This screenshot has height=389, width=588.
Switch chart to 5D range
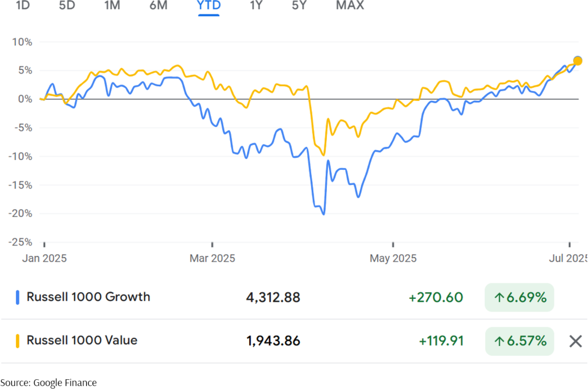point(67,6)
